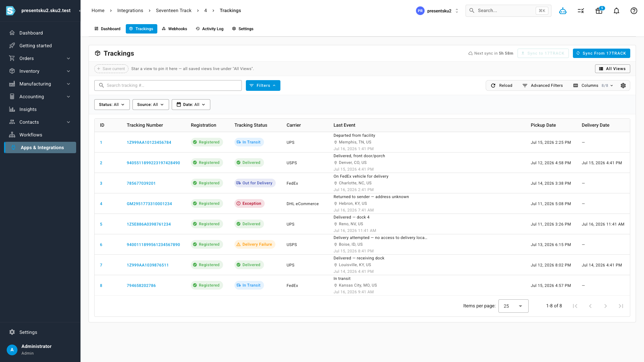Go to first page of results
This screenshot has width=644, height=362.
click(575, 306)
